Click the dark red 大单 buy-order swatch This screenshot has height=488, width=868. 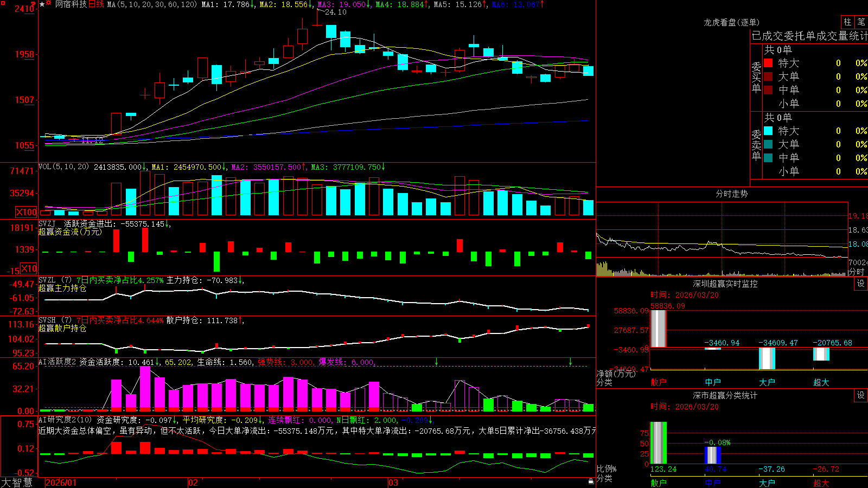pos(768,76)
